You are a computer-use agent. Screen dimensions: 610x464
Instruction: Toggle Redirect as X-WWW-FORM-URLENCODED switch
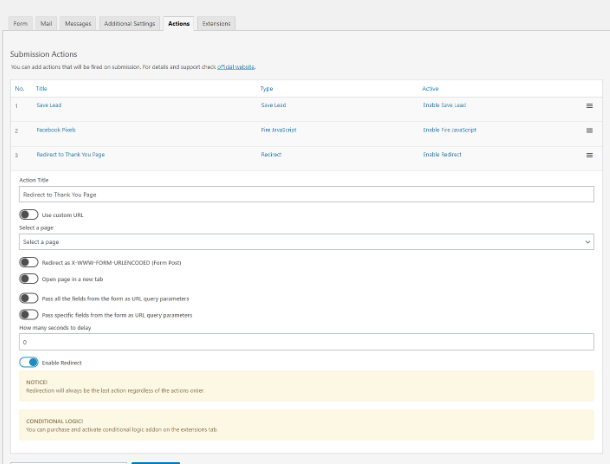tap(29, 263)
